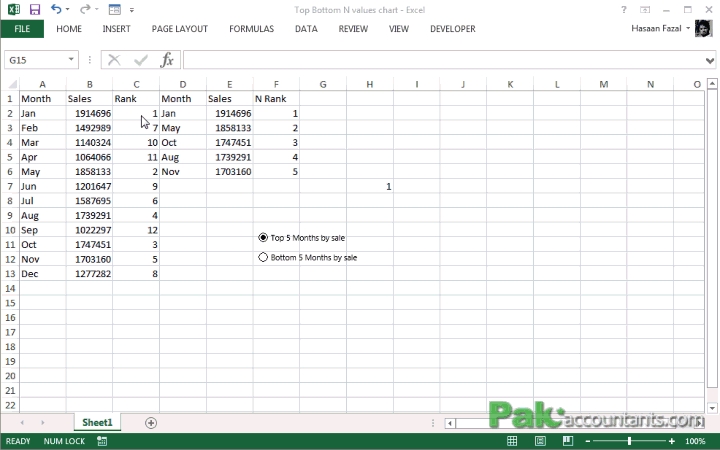This screenshot has height=450, width=720.
Task: Click the Cancel X formula bar icon
Action: pyautogui.click(x=114, y=60)
